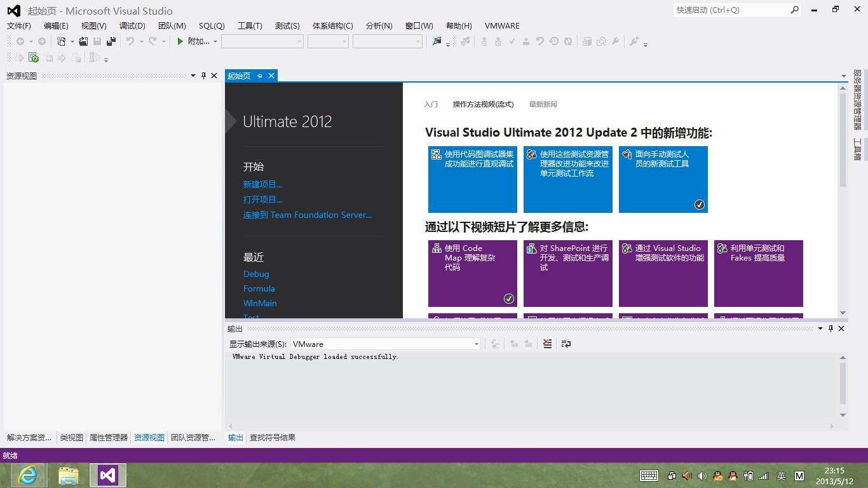Select the Latest News (最新新闻) tab
868x488 pixels.
pyautogui.click(x=543, y=104)
